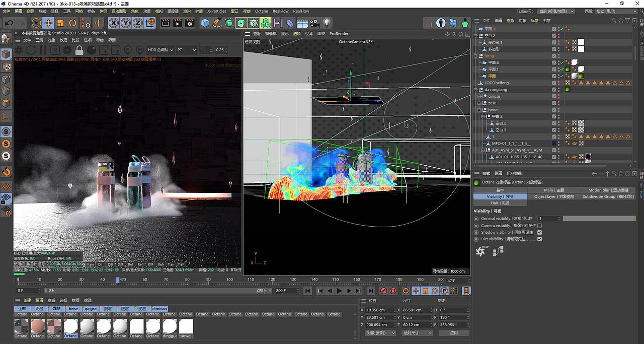
Task: Enable Camera visibility checkbox
Action: click(x=540, y=226)
